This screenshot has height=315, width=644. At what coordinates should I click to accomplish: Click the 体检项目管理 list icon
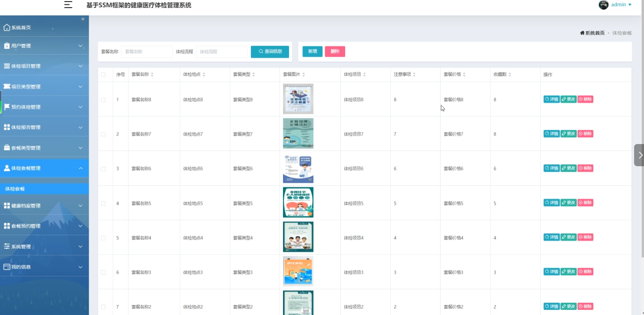click(x=7, y=66)
